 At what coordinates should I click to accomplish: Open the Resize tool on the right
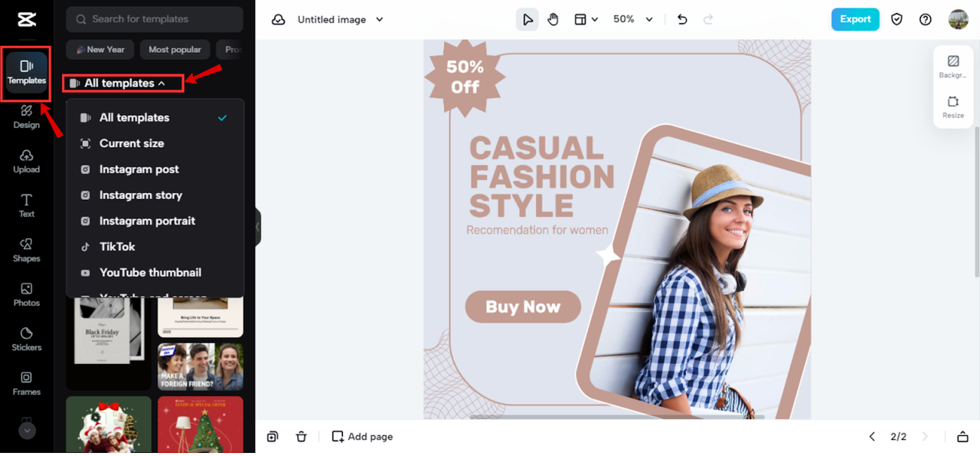[x=953, y=107]
